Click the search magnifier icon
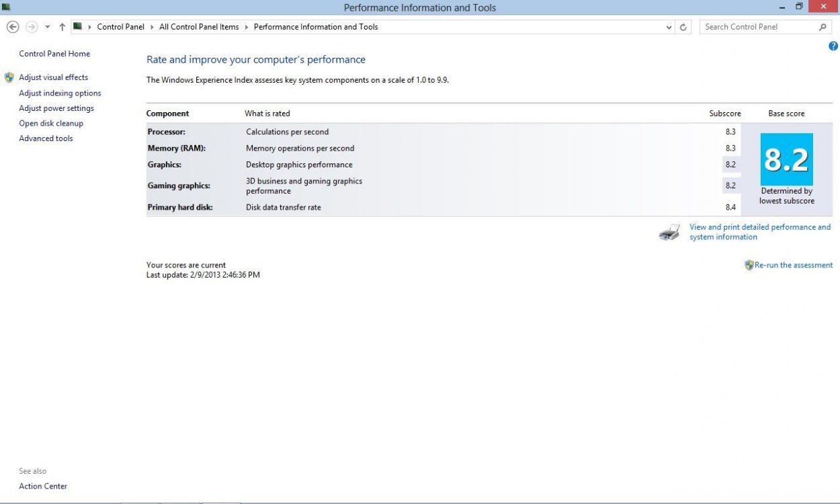 pos(823,27)
